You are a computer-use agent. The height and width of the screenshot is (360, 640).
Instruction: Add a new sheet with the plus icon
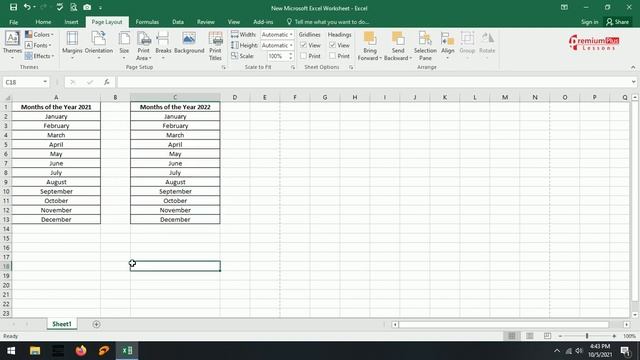pyautogui.click(x=96, y=324)
